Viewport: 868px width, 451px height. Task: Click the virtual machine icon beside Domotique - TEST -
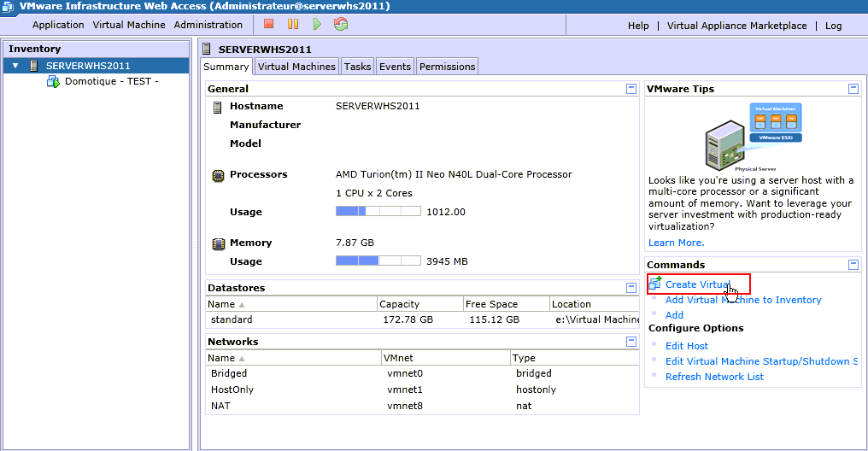point(53,82)
